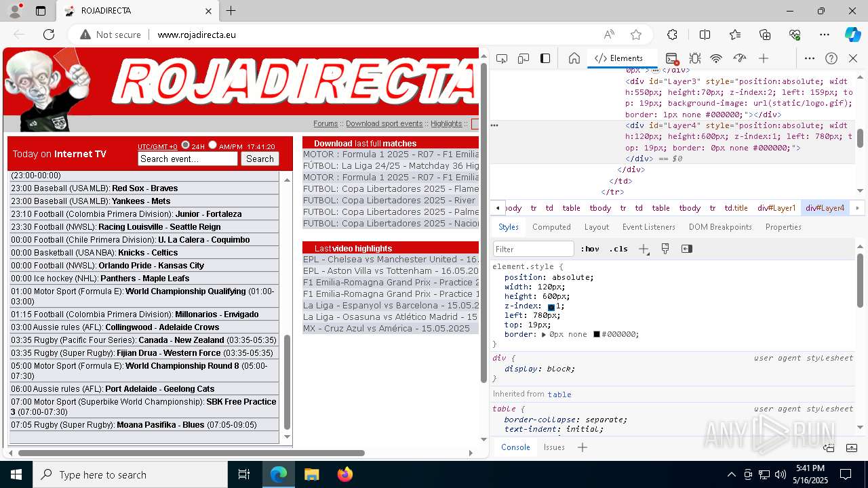Open the browser Extensions puzzle icon

pos(672,35)
